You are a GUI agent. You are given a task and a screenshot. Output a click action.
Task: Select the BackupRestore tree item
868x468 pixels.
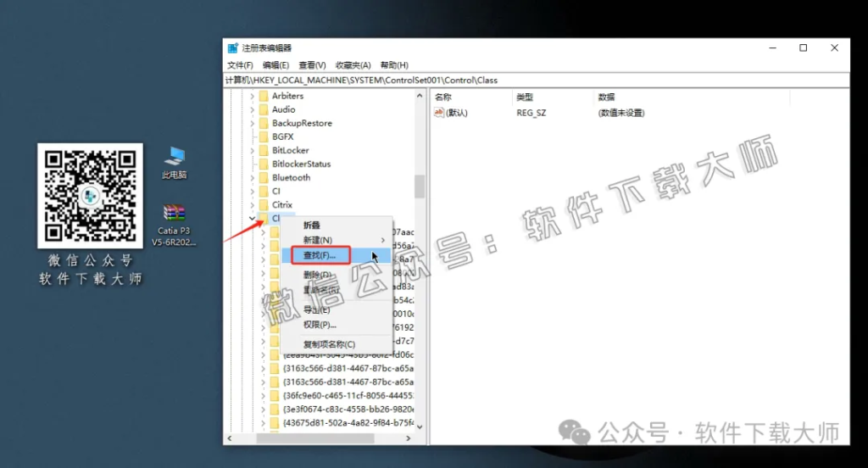click(302, 123)
